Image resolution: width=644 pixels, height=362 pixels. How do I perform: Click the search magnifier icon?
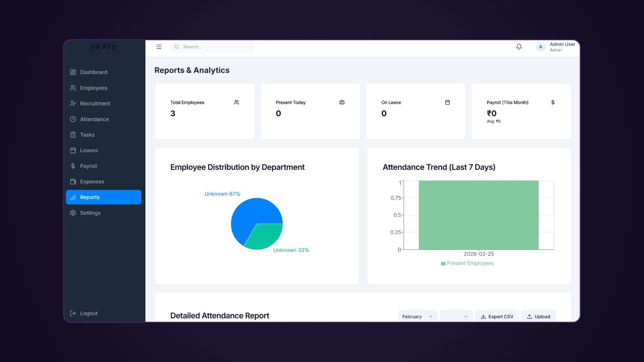point(176,47)
